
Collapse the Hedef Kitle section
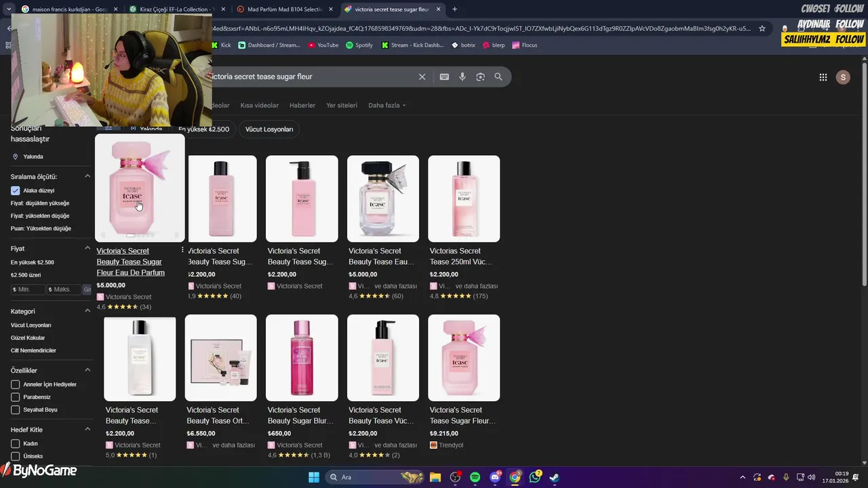[87, 429]
